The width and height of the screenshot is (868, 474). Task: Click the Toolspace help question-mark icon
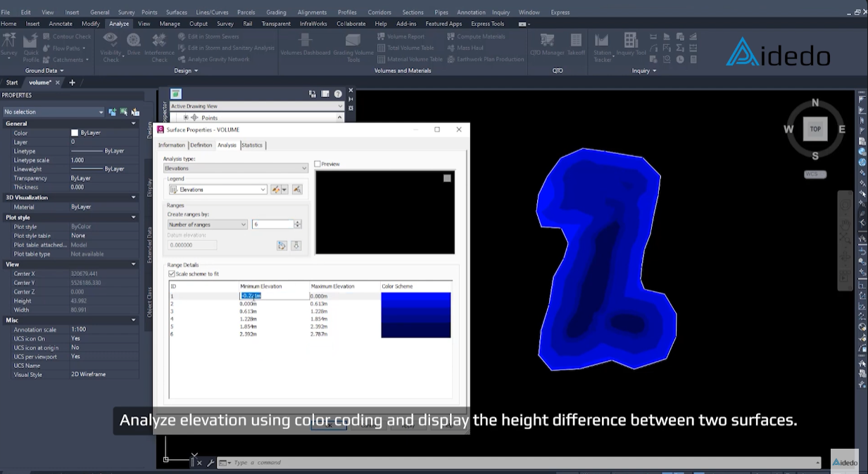(338, 94)
